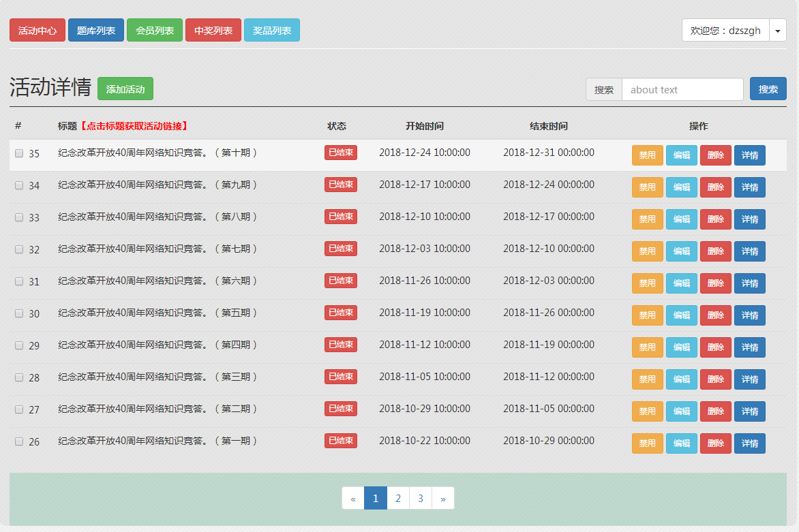Click the 欢迎您：dzszgh user button
Viewport: 799px width, 532px height.
[725, 31]
